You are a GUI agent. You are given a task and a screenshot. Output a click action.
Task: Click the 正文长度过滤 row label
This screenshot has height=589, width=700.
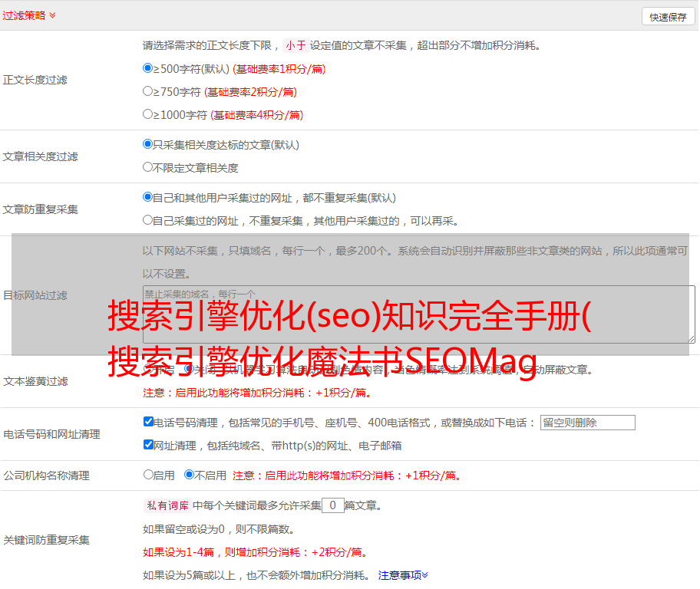(x=35, y=80)
